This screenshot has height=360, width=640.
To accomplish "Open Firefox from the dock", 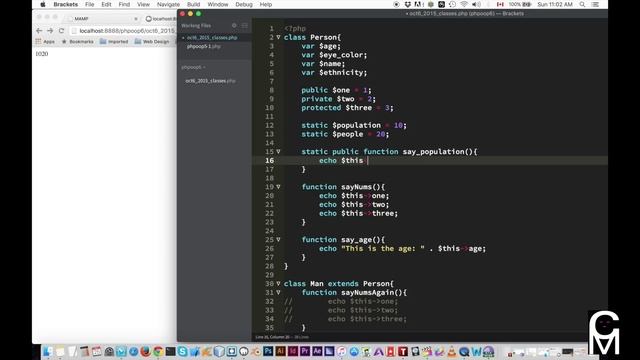I will point(145,351).
